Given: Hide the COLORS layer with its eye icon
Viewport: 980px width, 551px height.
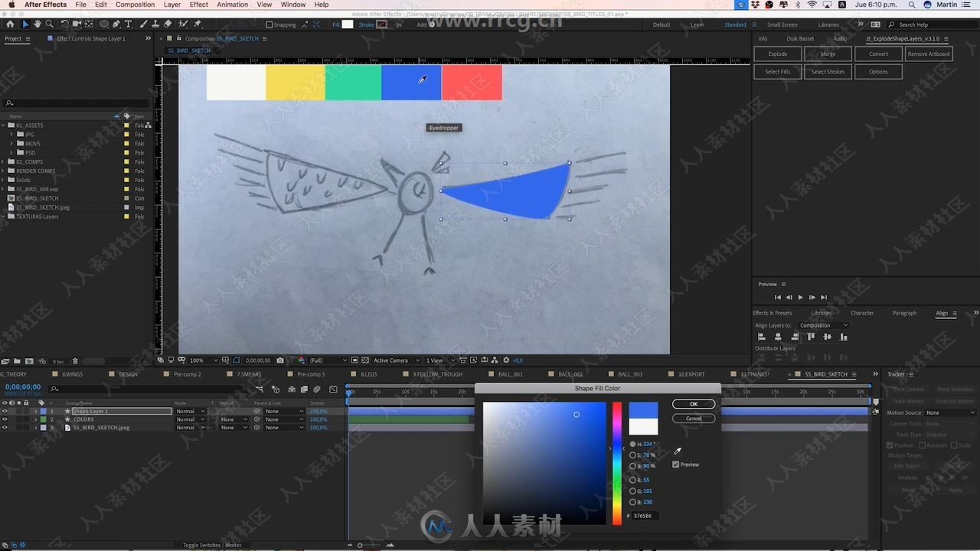Looking at the screenshot, I should coord(5,419).
